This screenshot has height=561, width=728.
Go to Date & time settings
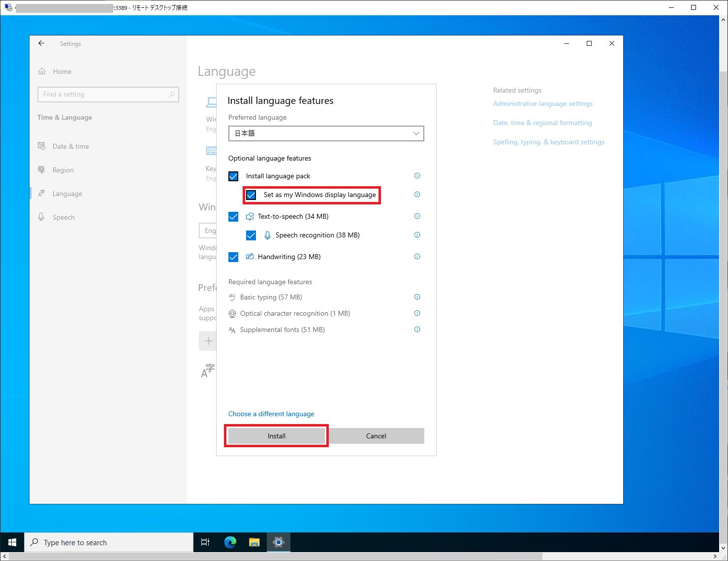tap(71, 146)
